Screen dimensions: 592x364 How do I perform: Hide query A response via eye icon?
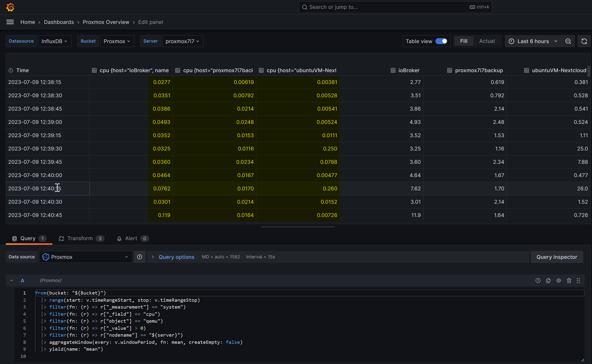pos(559,281)
